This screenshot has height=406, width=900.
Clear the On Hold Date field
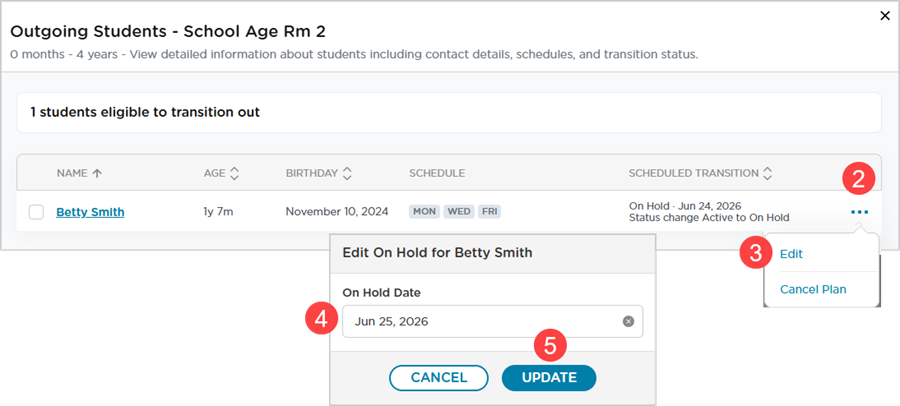pyautogui.click(x=629, y=322)
